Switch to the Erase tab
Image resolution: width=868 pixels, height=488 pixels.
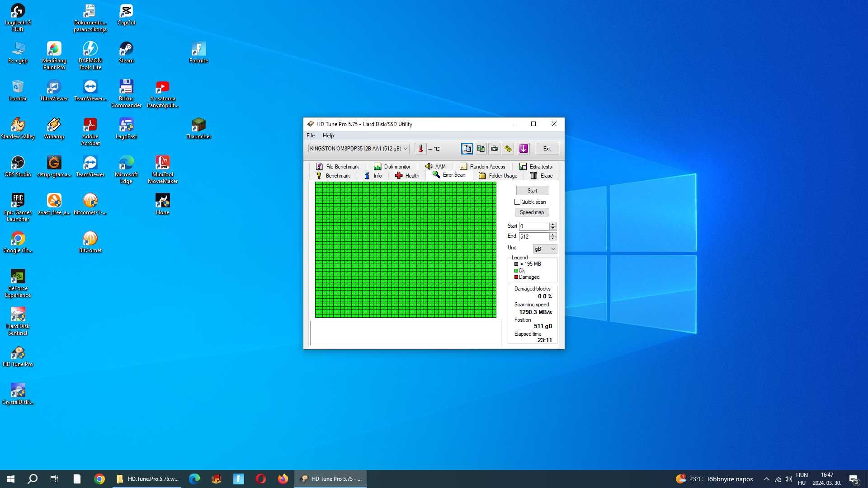coord(541,176)
